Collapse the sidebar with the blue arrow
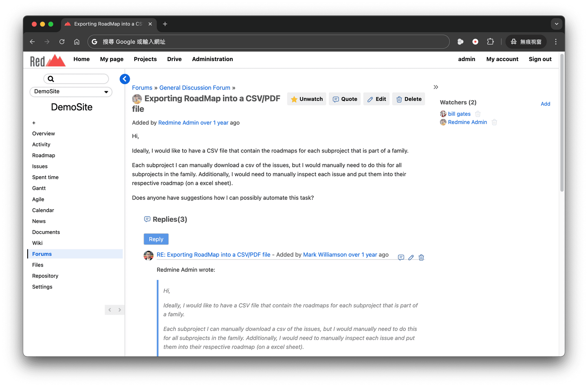588x387 pixels. [125, 79]
